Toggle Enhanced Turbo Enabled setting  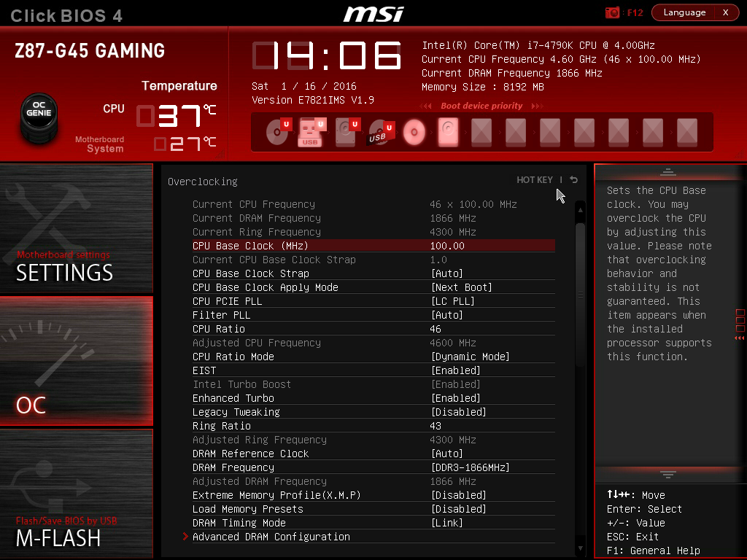click(x=373, y=398)
